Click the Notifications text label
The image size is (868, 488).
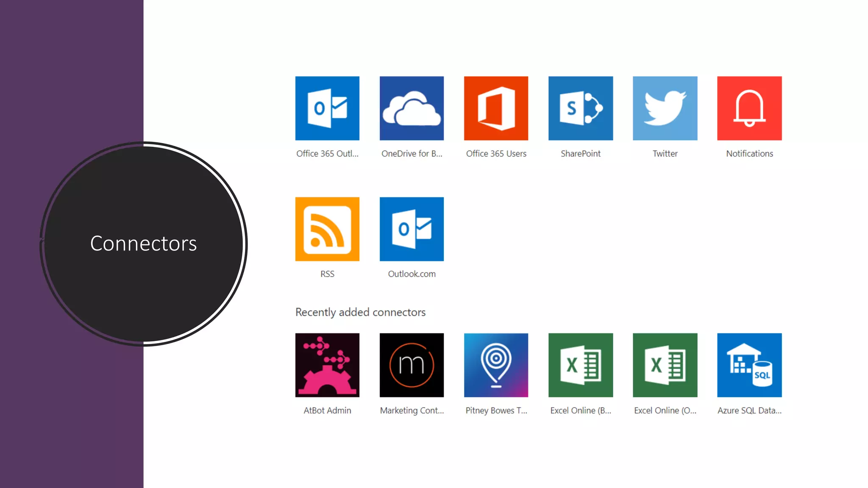749,154
